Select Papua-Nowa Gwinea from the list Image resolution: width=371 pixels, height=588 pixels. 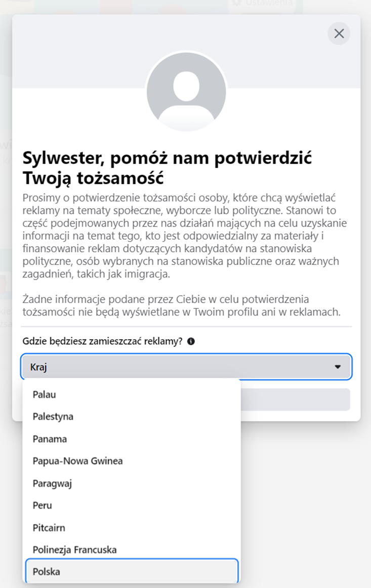click(77, 461)
